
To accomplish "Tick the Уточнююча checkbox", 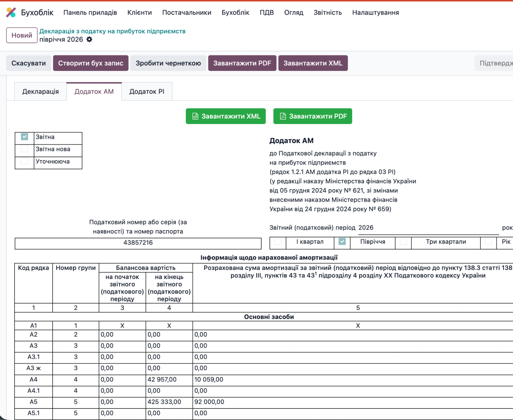I will click(24, 161).
